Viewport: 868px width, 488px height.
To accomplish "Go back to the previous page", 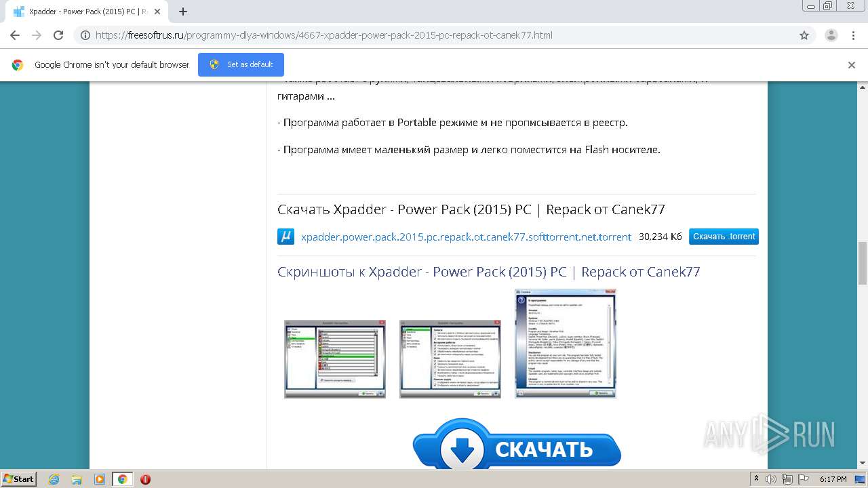I will coord(15,35).
